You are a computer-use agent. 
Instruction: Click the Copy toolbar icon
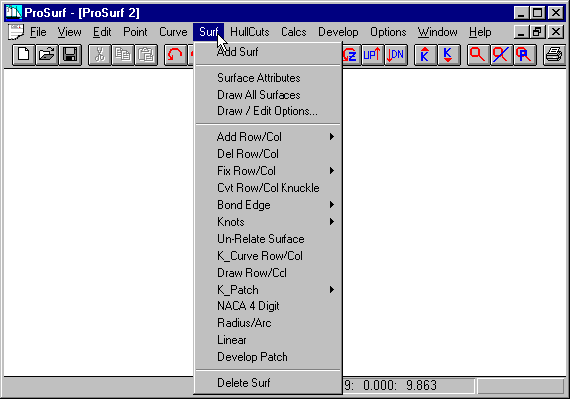click(123, 55)
